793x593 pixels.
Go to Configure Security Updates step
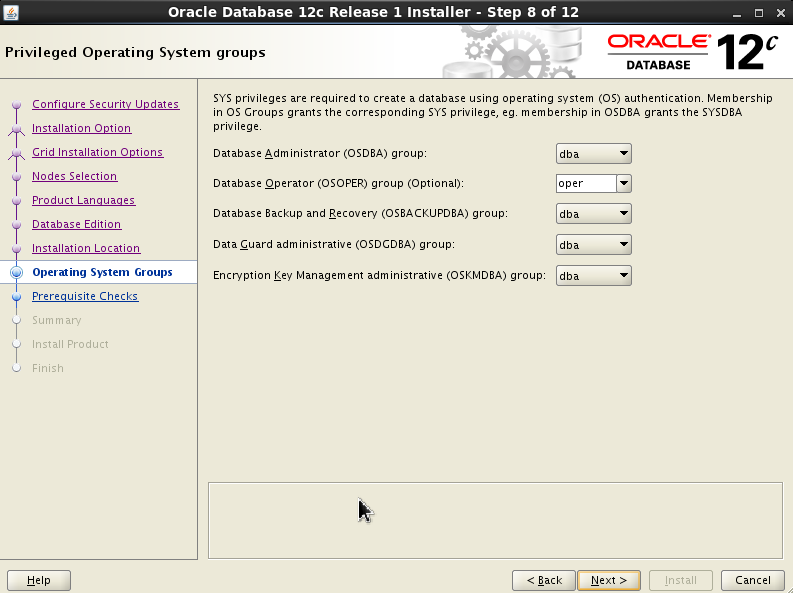pyautogui.click(x=105, y=104)
